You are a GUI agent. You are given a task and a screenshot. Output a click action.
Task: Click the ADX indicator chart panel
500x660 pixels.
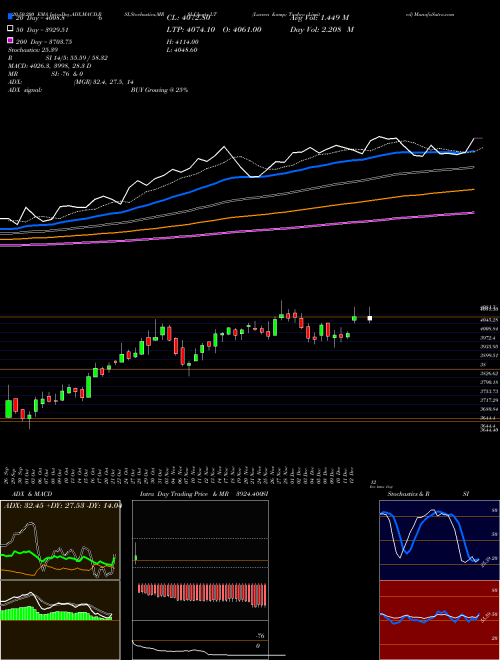(60, 540)
